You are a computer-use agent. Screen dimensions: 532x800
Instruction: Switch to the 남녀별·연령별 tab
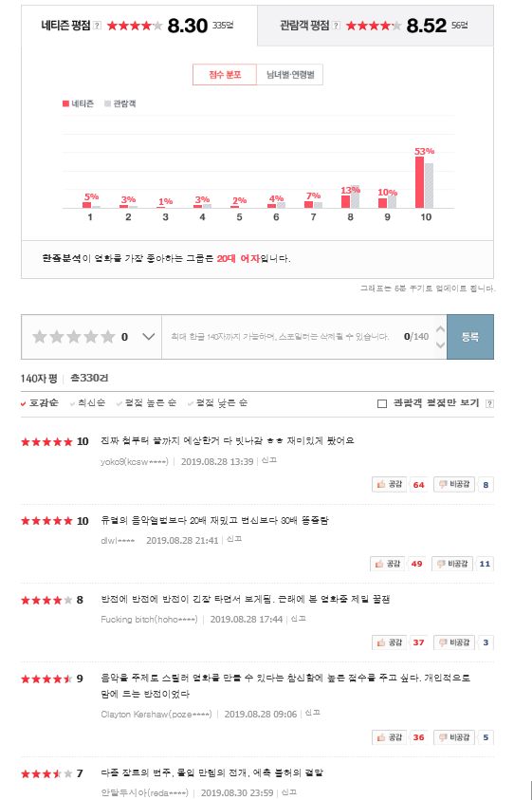tap(290, 75)
